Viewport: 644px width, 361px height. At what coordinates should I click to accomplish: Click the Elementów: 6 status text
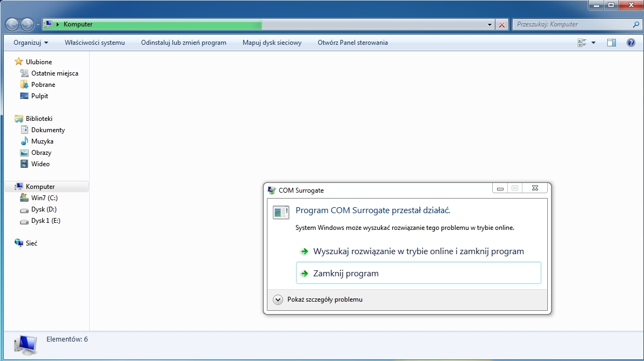67,339
